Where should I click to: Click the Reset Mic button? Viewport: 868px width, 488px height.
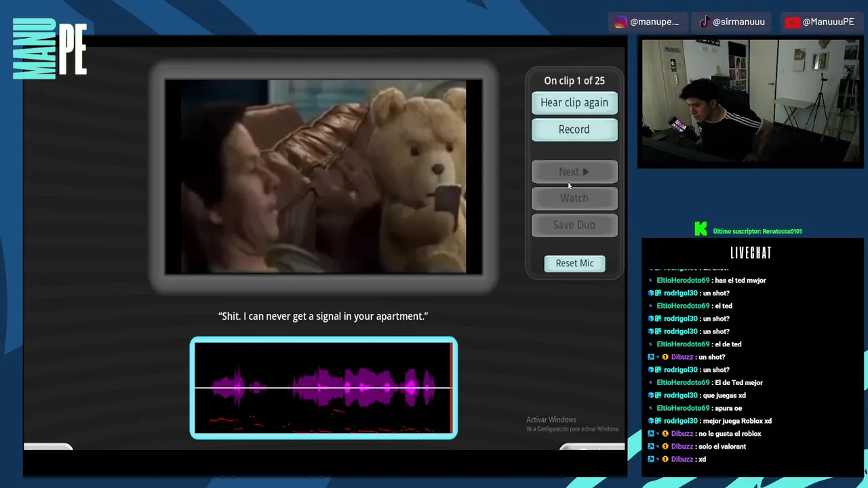click(574, 263)
